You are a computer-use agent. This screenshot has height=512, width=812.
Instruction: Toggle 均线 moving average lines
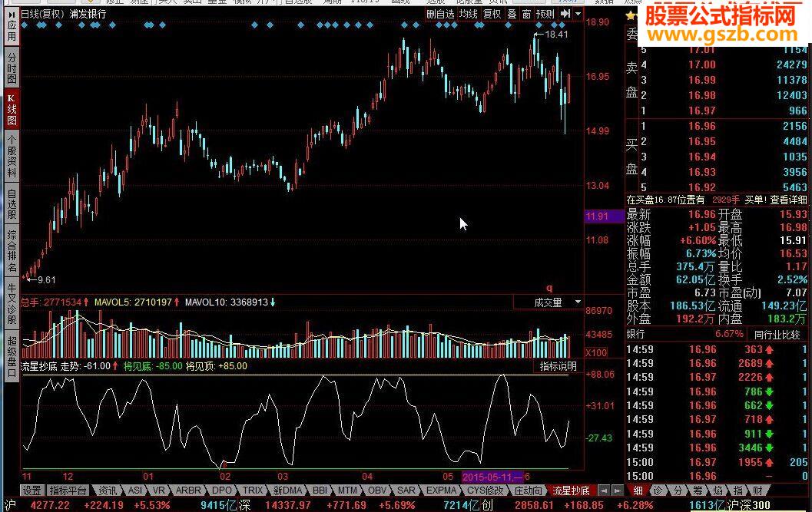[x=468, y=15]
